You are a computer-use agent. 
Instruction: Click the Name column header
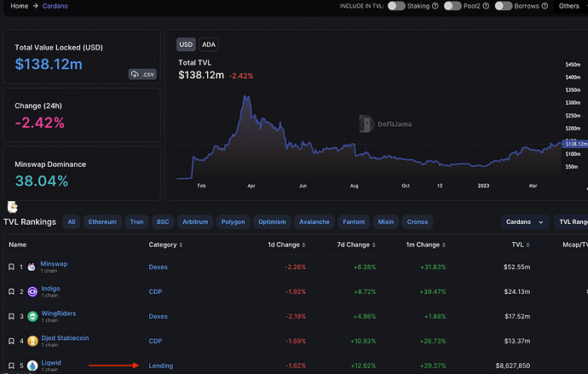[18, 245]
